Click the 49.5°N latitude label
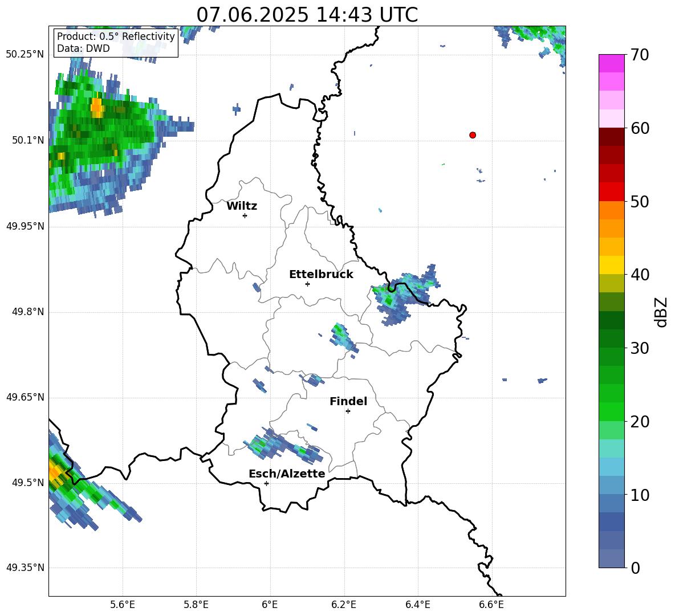Screen dimensions: 675x616 pos(28,483)
